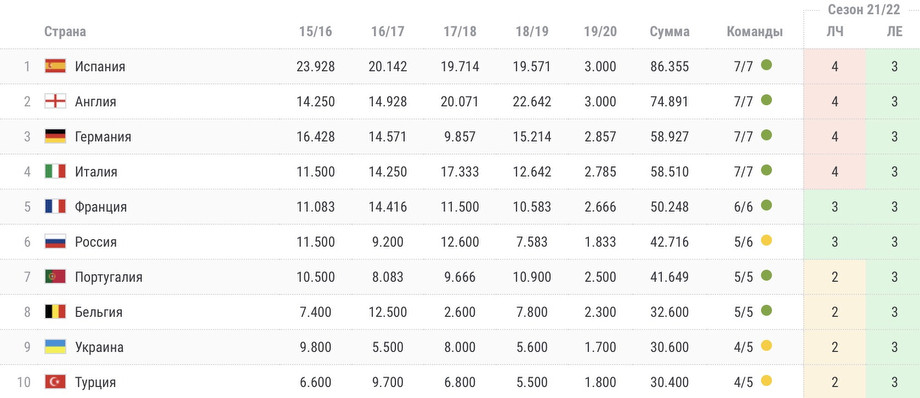Screen dimensions: 920x398
Task: Click the England flag icon
Action: pos(55,101)
